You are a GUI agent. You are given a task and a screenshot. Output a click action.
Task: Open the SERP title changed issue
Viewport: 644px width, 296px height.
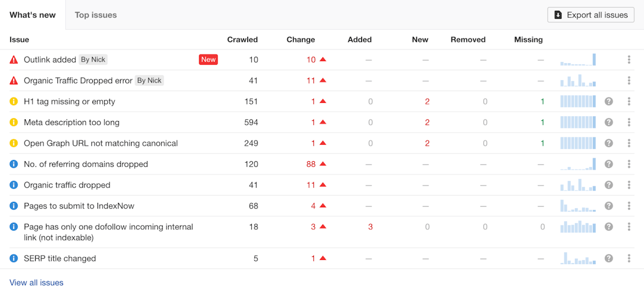60,258
